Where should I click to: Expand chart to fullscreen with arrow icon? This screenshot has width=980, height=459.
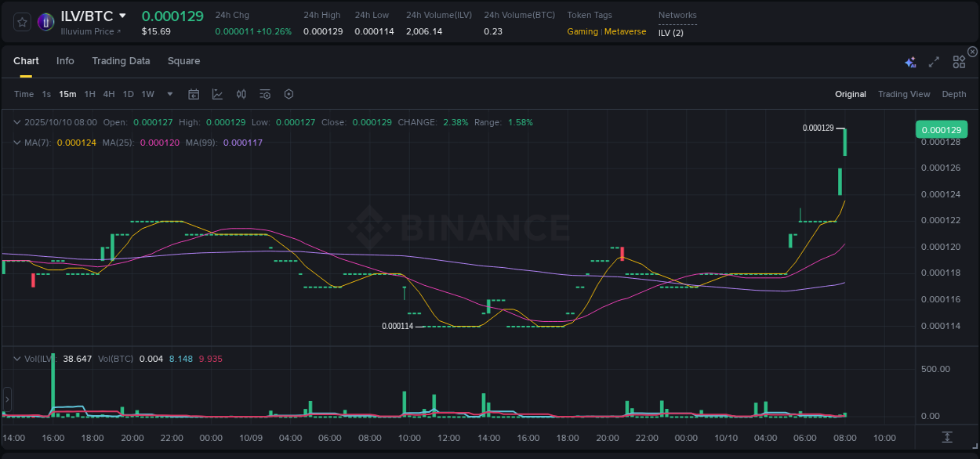click(x=933, y=61)
